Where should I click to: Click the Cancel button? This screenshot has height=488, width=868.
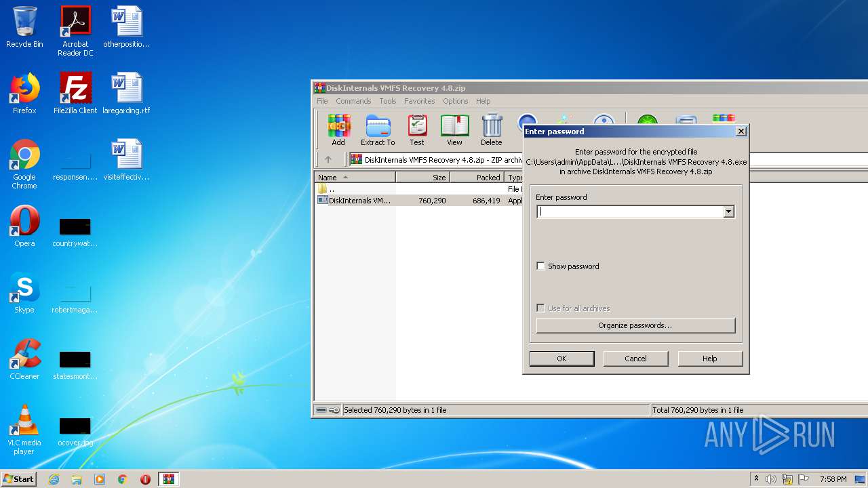(x=635, y=359)
